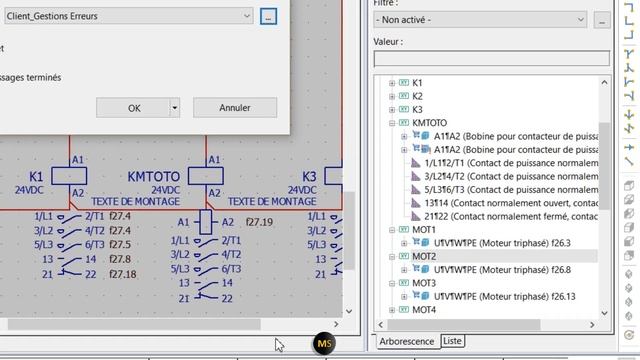Click the tree's horizontal scroll-left arrow
This screenshot has height=360, width=640.
click(x=381, y=325)
